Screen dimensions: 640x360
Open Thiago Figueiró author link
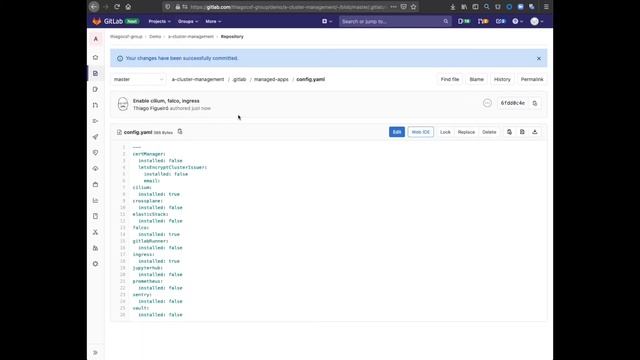pos(151,108)
